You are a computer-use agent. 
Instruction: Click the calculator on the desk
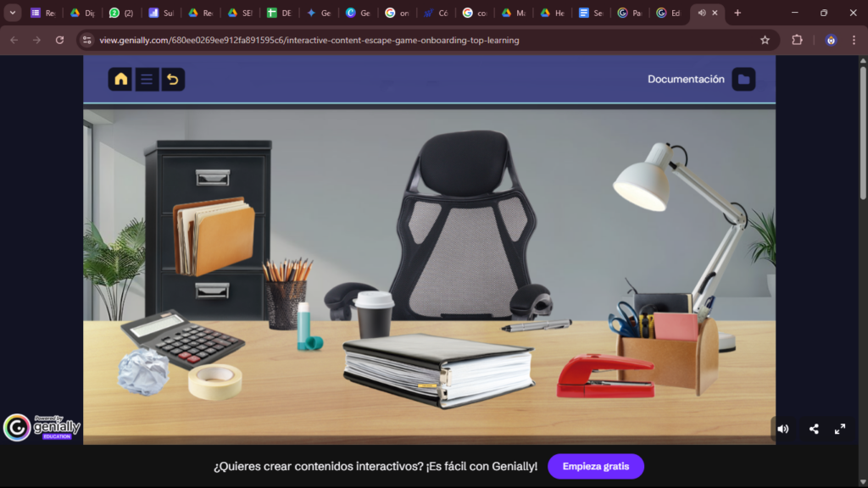pyautogui.click(x=181, y=337)
